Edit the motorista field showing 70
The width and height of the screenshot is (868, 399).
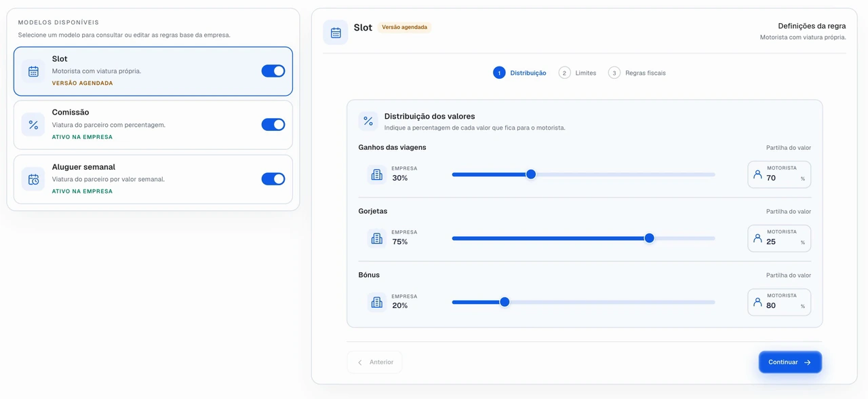tap(779, 174)
